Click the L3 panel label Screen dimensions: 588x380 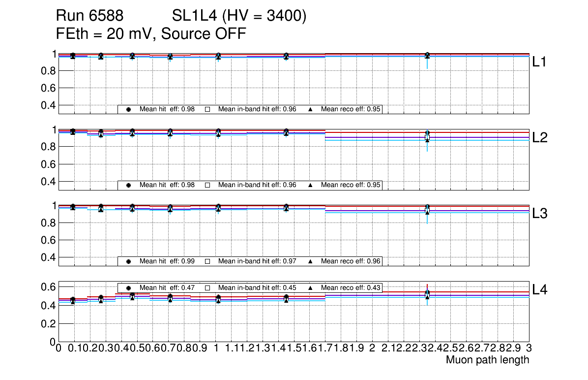pyautogui.click(x=540, y=214)
